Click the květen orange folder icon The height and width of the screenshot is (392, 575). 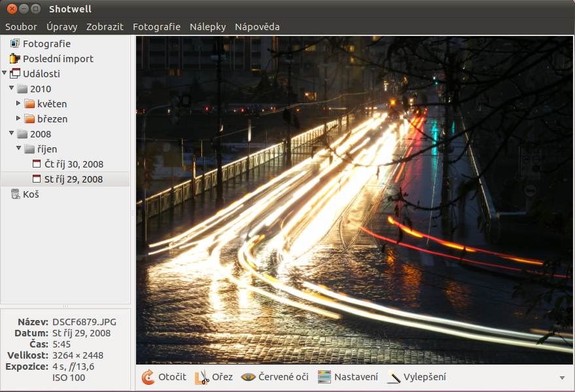pos(29,104)
